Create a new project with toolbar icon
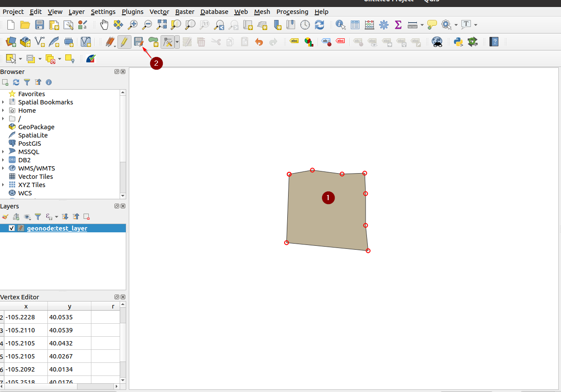This screenshot has width=561, height=392. click(11, 25)
